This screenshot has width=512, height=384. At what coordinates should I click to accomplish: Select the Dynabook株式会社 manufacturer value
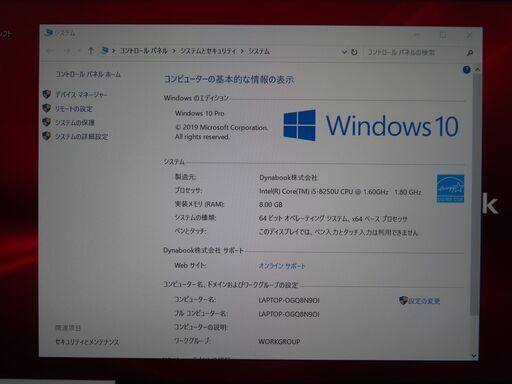[289, 178]
